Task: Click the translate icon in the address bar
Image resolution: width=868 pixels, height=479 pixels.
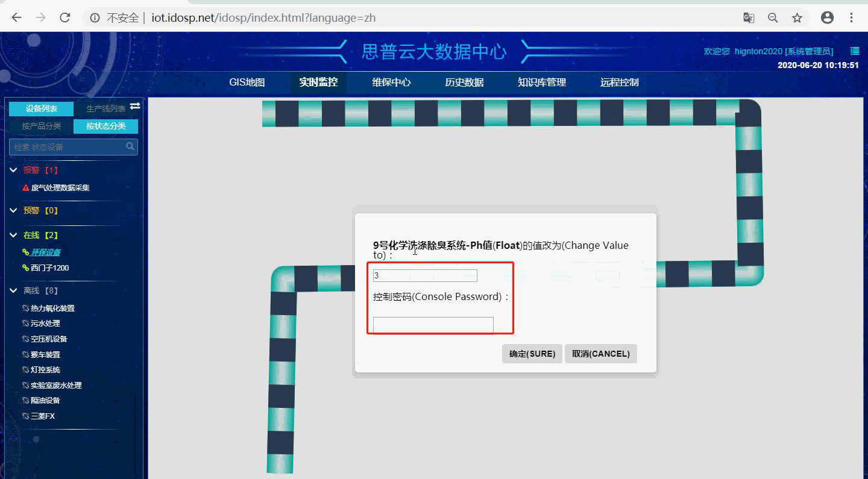Action: click(x=749, y=17)
